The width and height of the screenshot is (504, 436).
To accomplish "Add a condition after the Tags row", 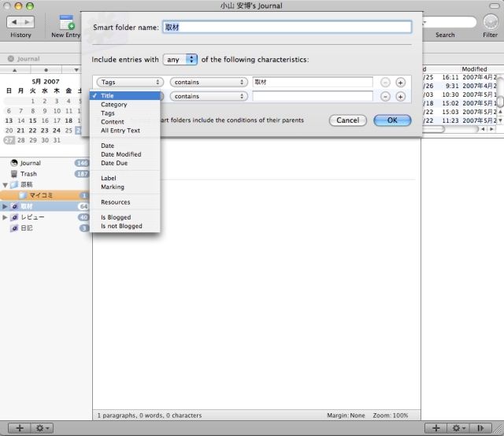I will (x=400, y=83).
